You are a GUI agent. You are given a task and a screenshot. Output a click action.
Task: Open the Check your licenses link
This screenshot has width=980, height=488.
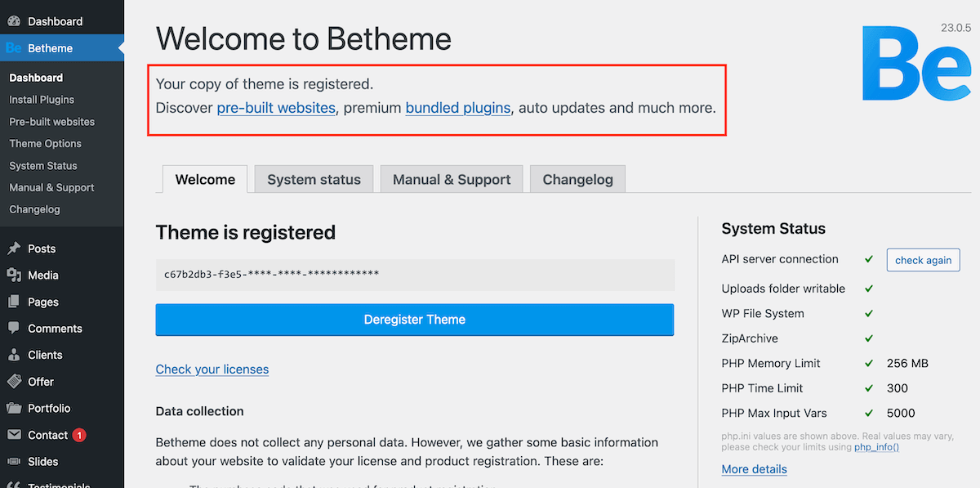tap(212, 369)
